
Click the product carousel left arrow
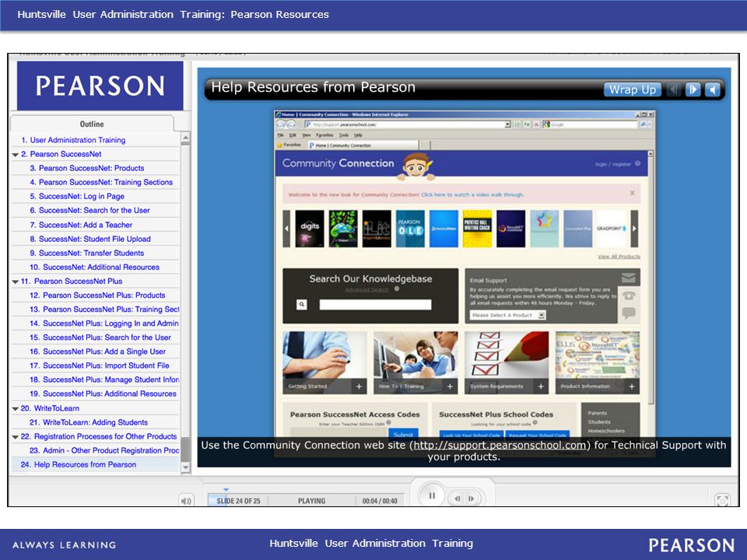pyautogui.click(x=286, y=229)
